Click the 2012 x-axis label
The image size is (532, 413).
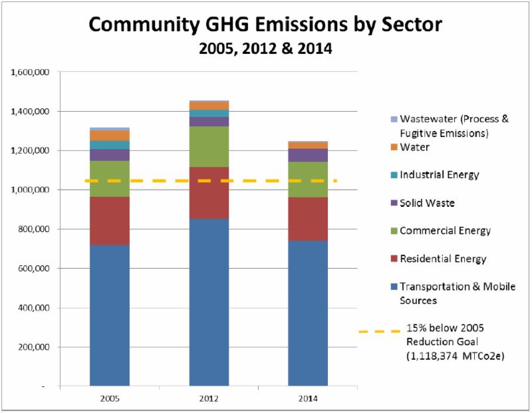pos(209,398)
